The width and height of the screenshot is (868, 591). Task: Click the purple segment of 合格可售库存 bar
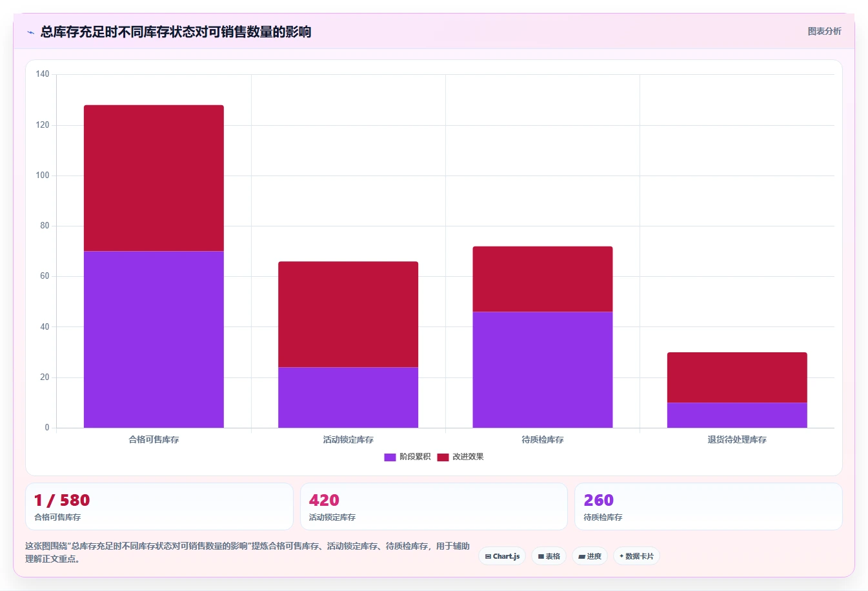[154, 339]
